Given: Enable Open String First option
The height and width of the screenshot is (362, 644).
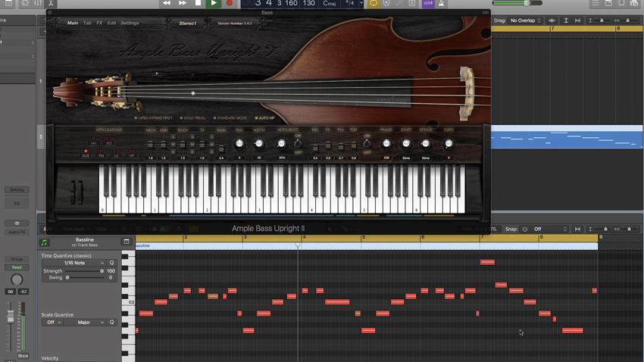Looking at the screenshot, I should [153, 118].
